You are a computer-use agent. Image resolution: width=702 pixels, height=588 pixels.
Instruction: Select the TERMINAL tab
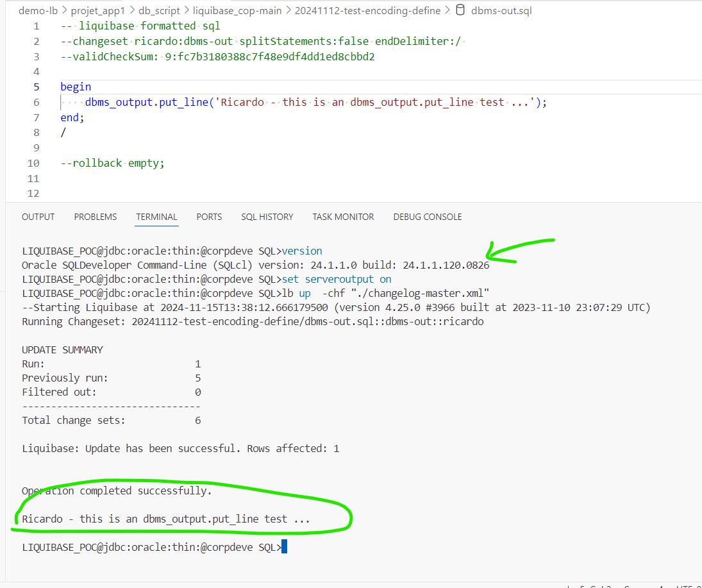coord(156,217)
